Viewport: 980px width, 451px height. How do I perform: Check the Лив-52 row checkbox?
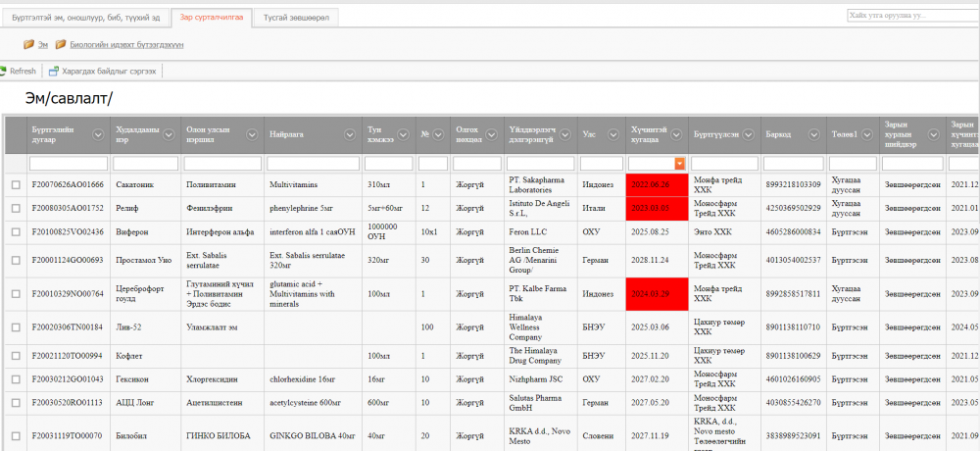coord(16,327)
